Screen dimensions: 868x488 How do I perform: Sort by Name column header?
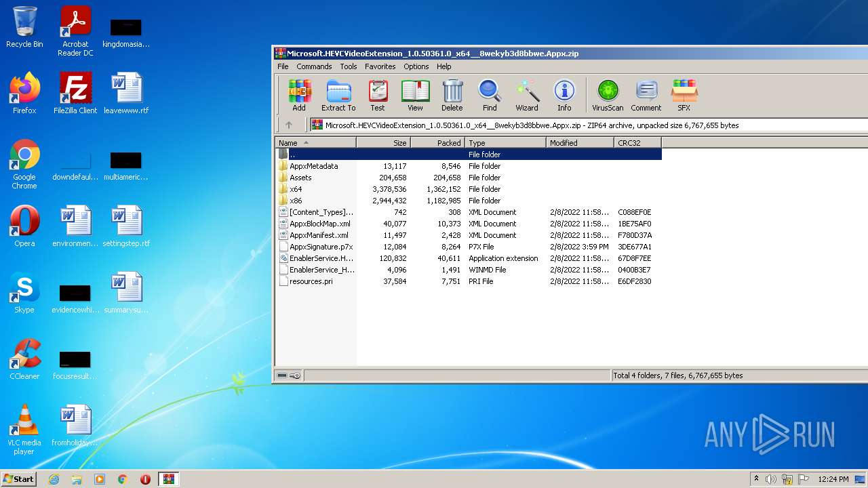click(x=315, y=142)
